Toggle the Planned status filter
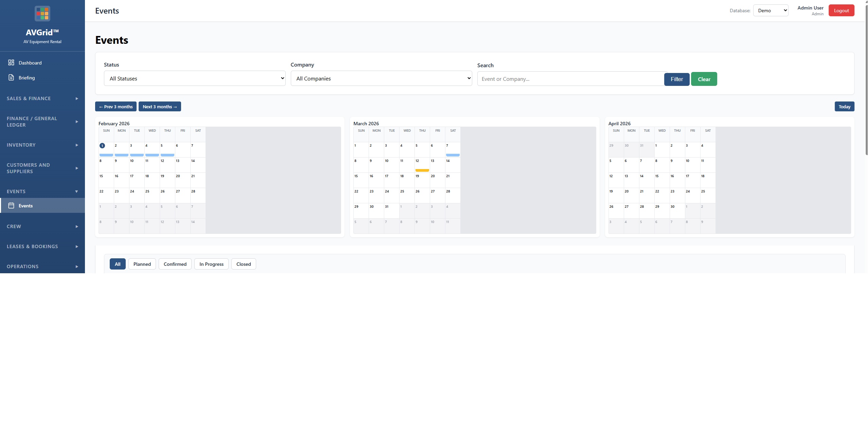Screen dimensions: 868x444 click(x=142, y=264)
